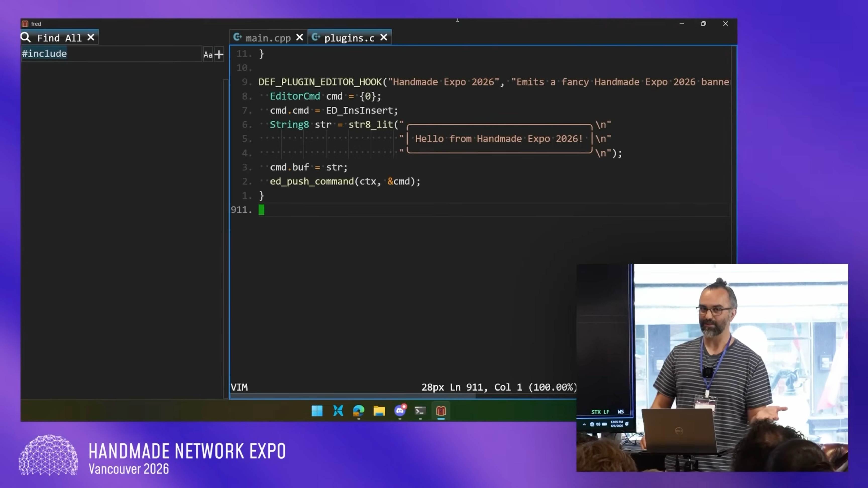Open the blue X-shaped app on the taskbar

pyautogui.click(x=338, y=411)
